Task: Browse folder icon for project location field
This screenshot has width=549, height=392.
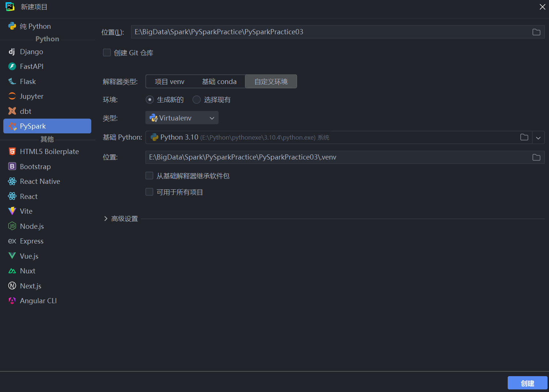Action: point(536,32)
